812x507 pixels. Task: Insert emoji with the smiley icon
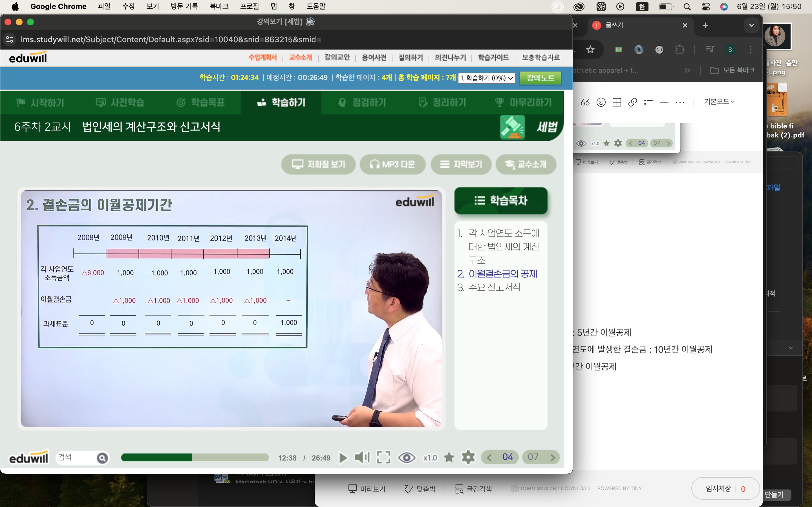(601, 102)
